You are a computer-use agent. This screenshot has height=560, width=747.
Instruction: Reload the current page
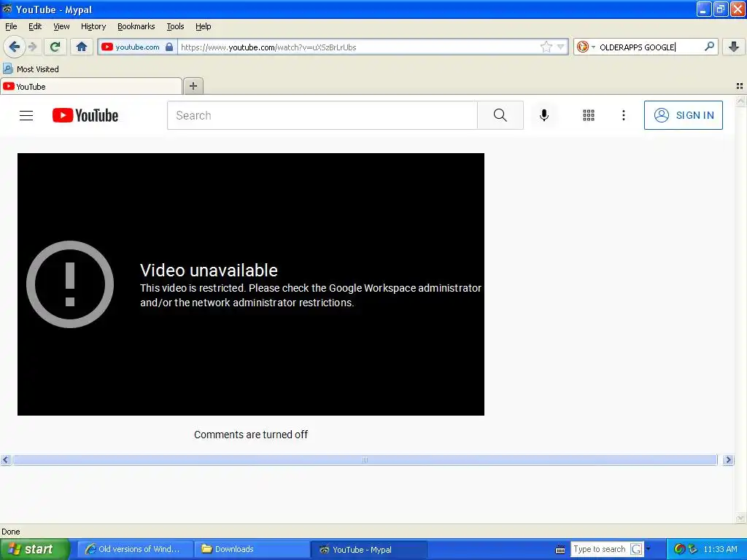click(x=55, y=47)
